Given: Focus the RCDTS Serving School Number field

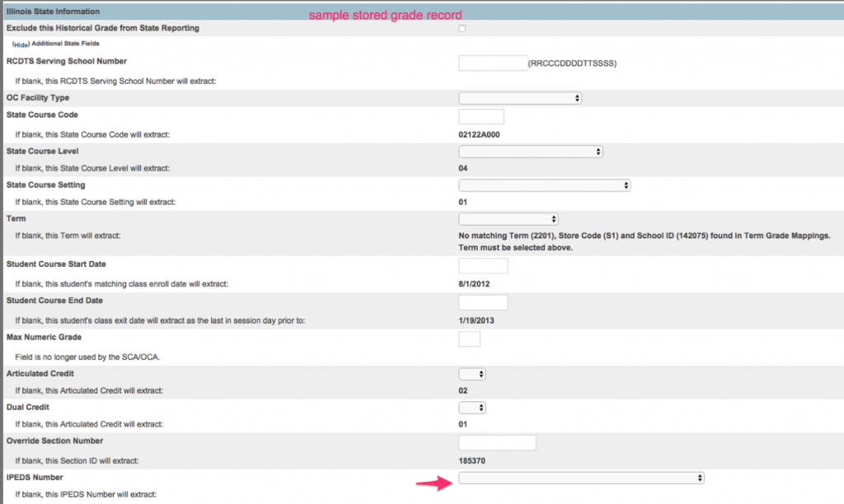Looking at the screenshot, I should (493, 63).
